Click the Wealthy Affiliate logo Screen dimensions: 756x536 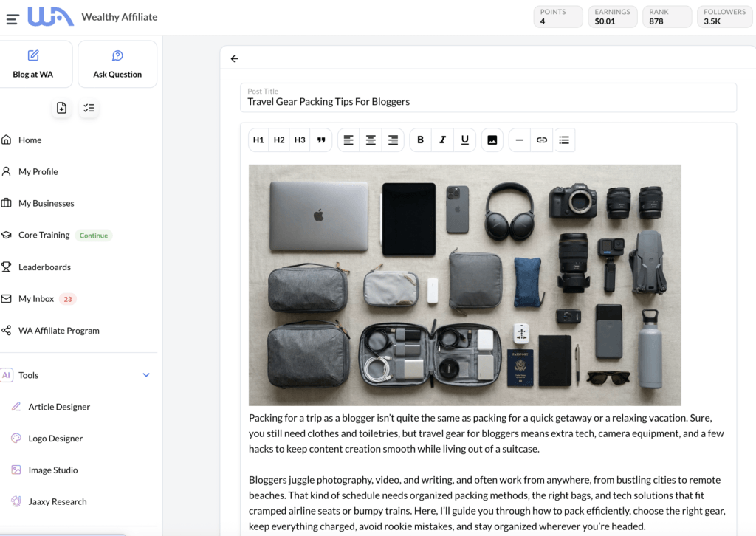click(x=50, y=16)
